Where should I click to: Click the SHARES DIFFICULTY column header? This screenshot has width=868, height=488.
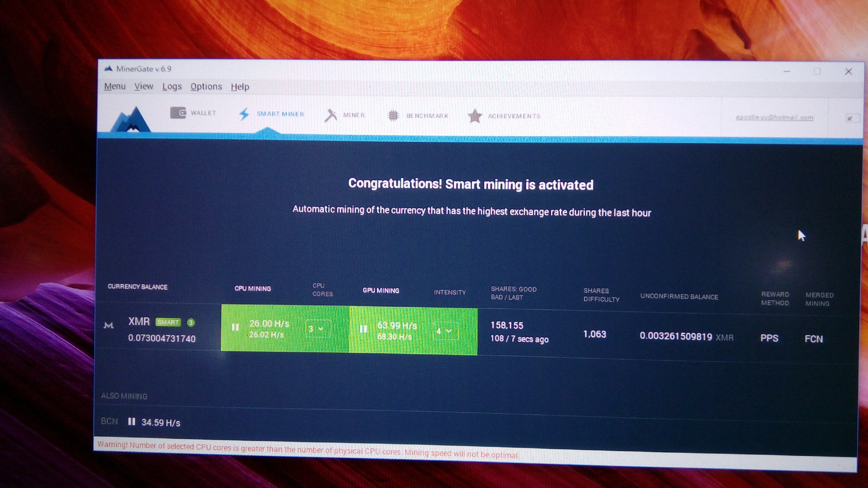[x=601, y=295]
